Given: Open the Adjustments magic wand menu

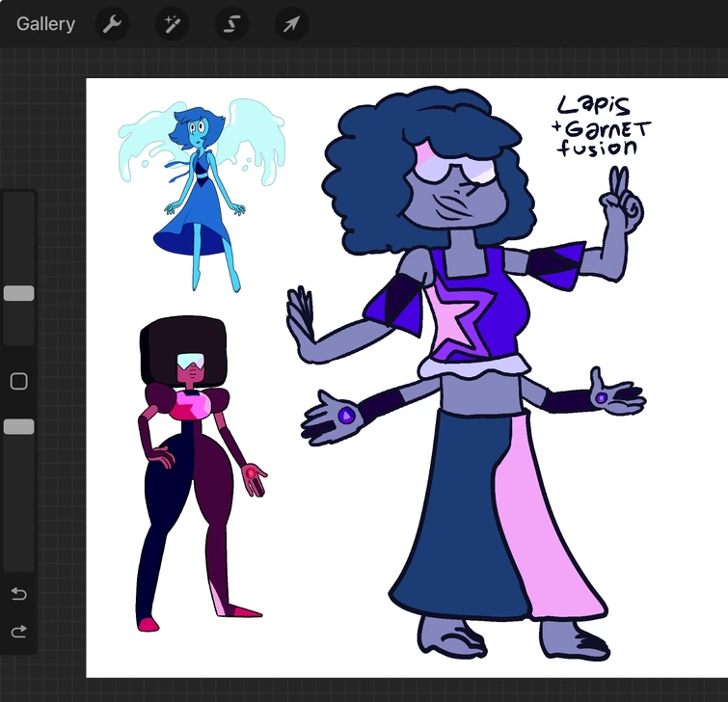Looking at the screenshot, I should [172, 24].
